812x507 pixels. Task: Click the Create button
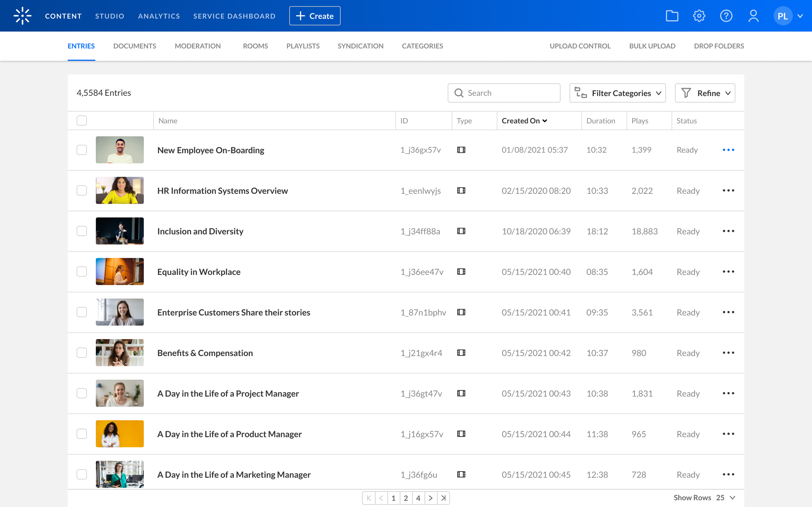tap(314, 16)
